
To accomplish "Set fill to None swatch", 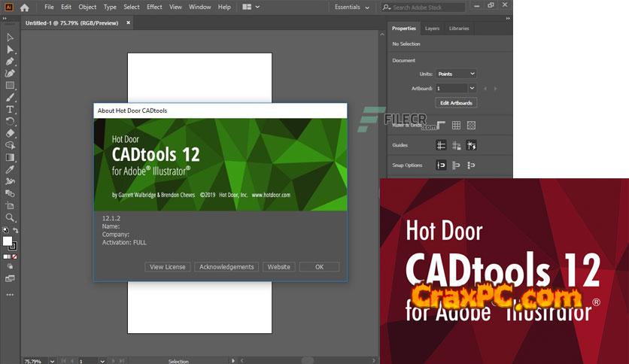I will (x=15, y=256).
